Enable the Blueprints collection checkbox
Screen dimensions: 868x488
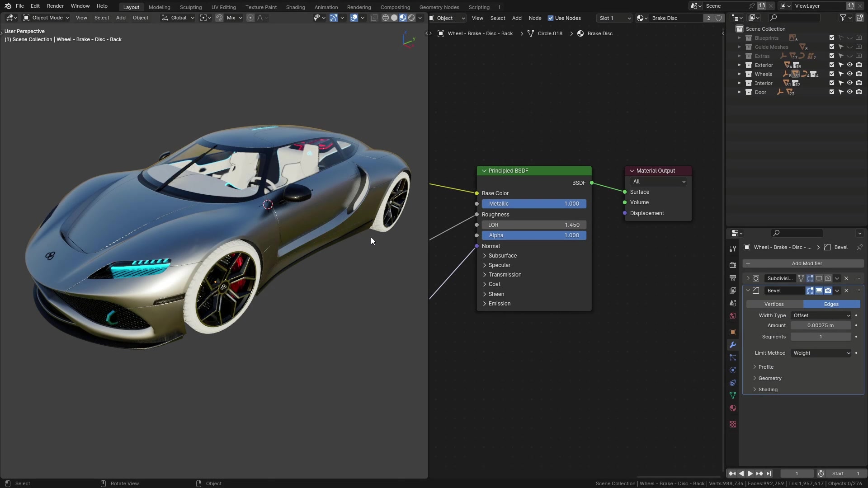831,38
